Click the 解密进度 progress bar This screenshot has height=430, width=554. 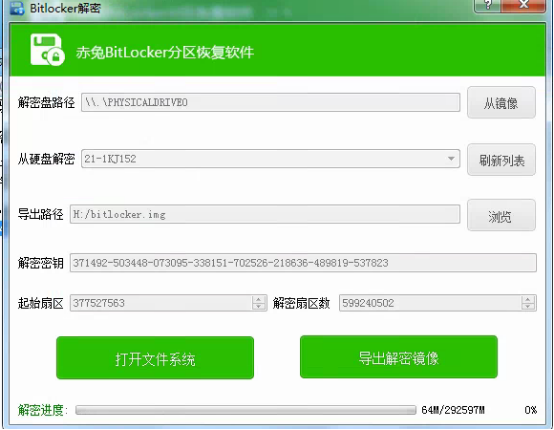pyautogui.click(x=246, y=410)
